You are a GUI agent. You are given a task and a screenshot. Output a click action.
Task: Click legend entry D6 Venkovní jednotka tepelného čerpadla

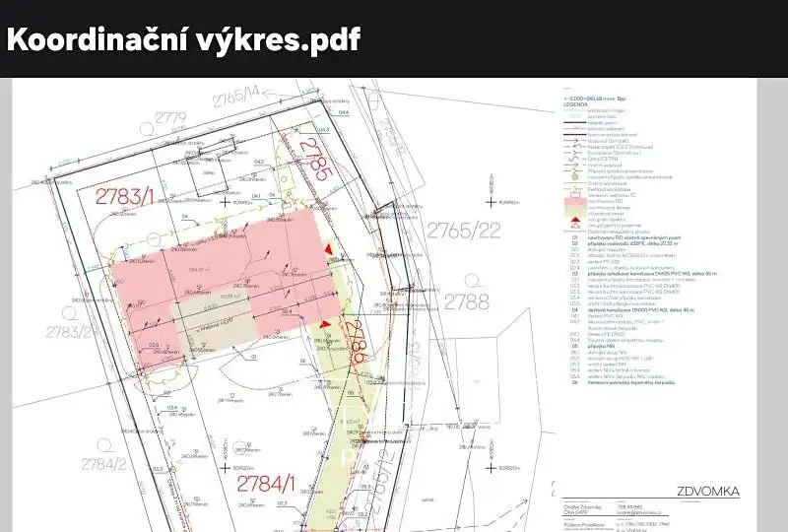(624, 382)
